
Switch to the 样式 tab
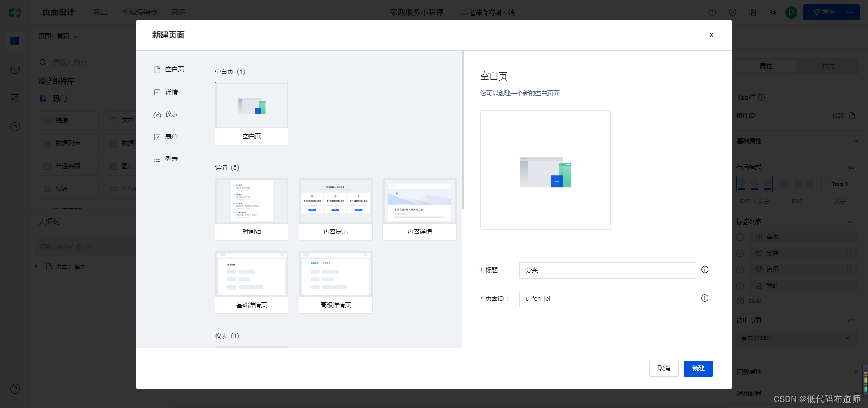tap(828, 66)
